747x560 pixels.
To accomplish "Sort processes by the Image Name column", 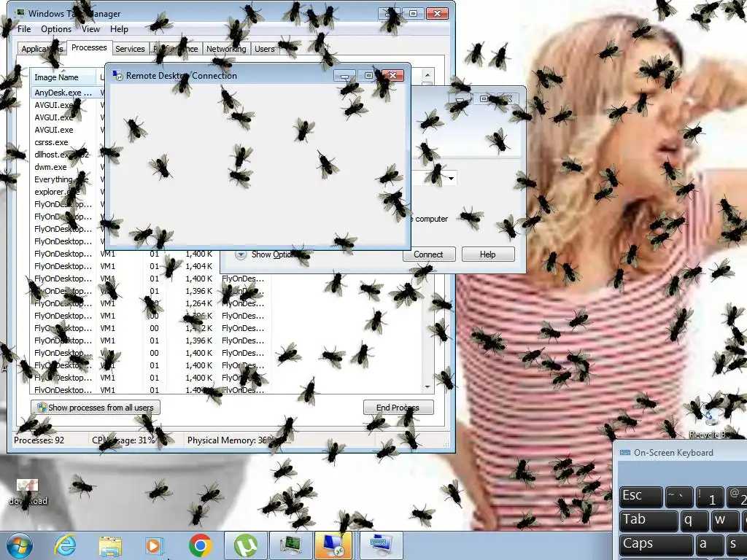I will 63,77.
